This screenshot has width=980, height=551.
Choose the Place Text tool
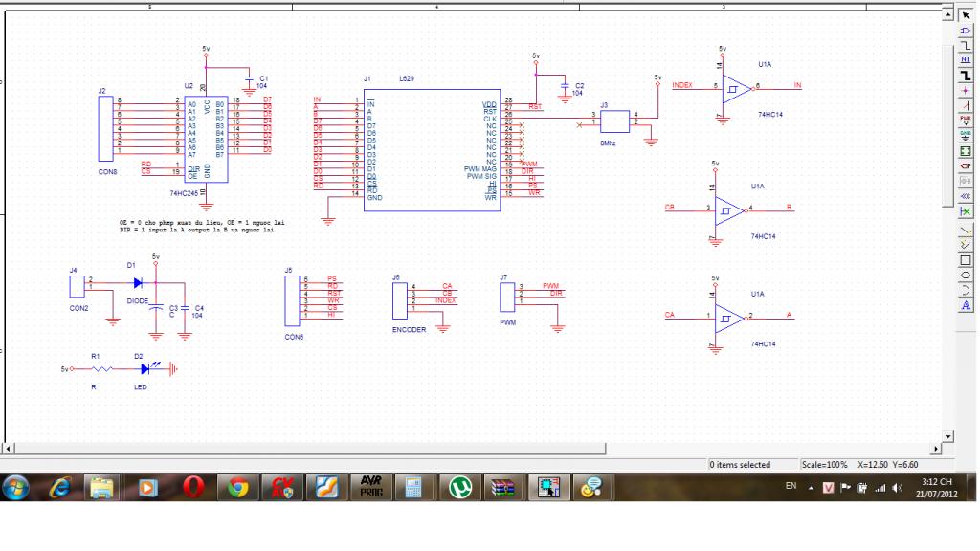click(x=966, y=305)
